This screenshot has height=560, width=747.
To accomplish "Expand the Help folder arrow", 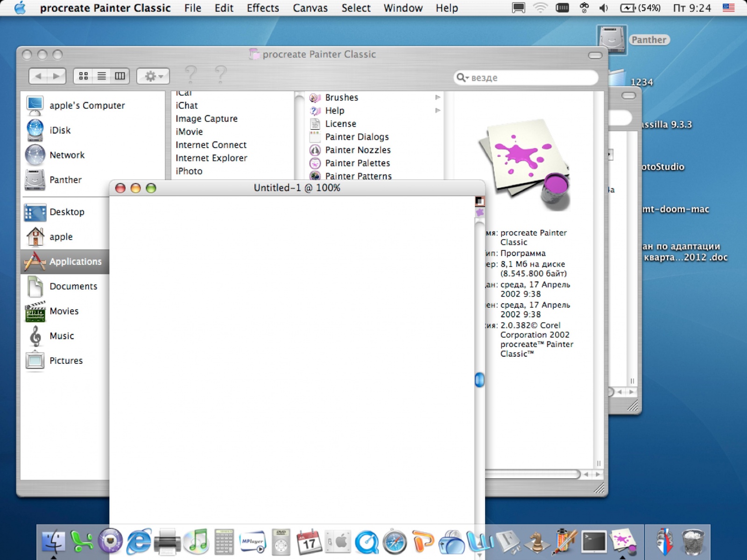I will point(437,110).
